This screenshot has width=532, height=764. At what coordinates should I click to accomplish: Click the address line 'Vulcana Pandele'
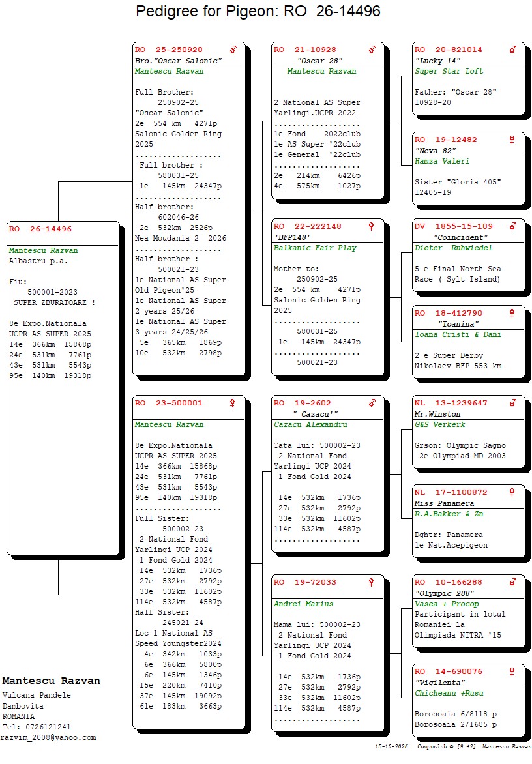coord(37,696)
